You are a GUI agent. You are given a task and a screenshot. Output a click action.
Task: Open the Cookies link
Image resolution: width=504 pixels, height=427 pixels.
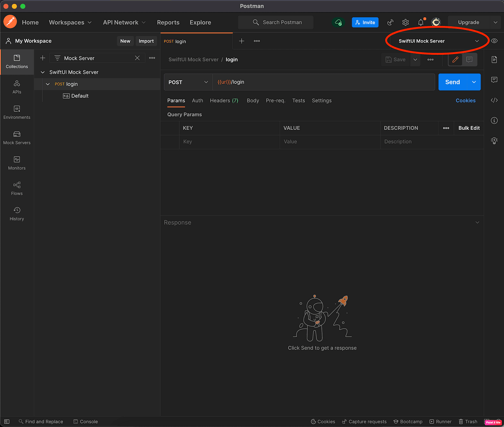(x=465, y=101)
